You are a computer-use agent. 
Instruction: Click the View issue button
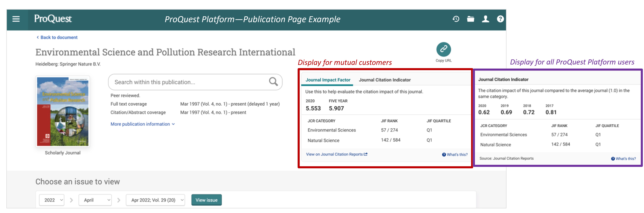point(206,200)
